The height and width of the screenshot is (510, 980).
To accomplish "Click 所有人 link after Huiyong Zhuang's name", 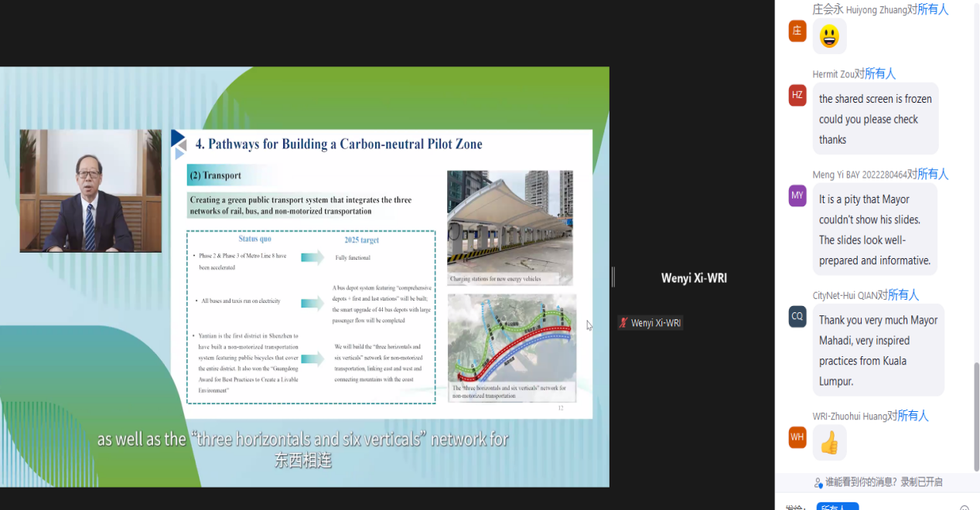I will point(933,9).
